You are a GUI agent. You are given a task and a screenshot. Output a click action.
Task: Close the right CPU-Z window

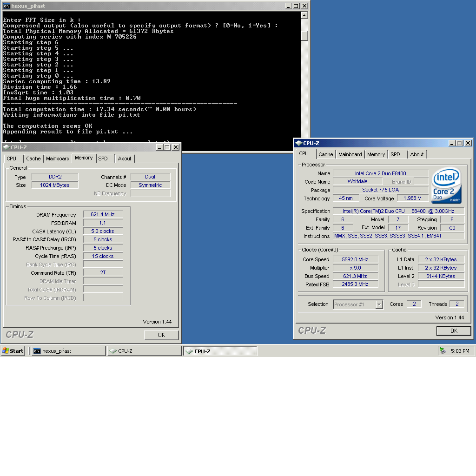pos(468,143)
